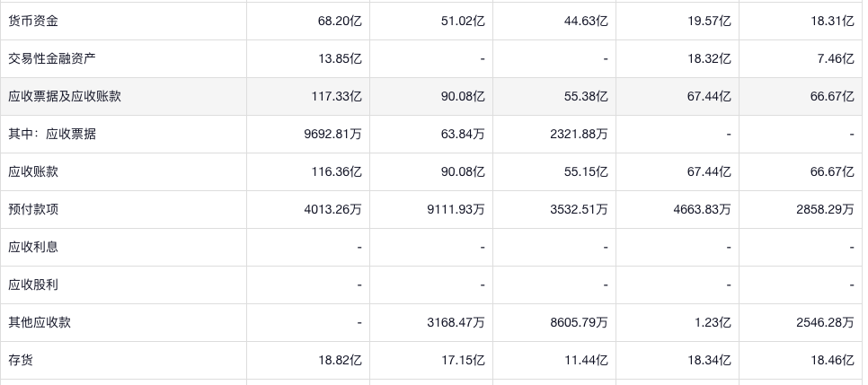The height and width of the screenshot is (385, 868).
Task: Click the 68.20亿 货币资金 value
Action: click(x=340, y=21)
